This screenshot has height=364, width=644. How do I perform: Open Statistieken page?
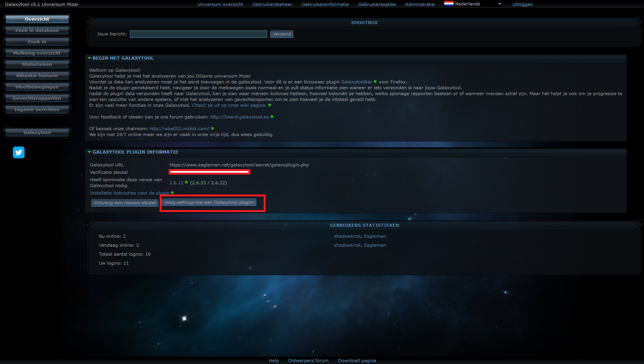click(37, 64)
